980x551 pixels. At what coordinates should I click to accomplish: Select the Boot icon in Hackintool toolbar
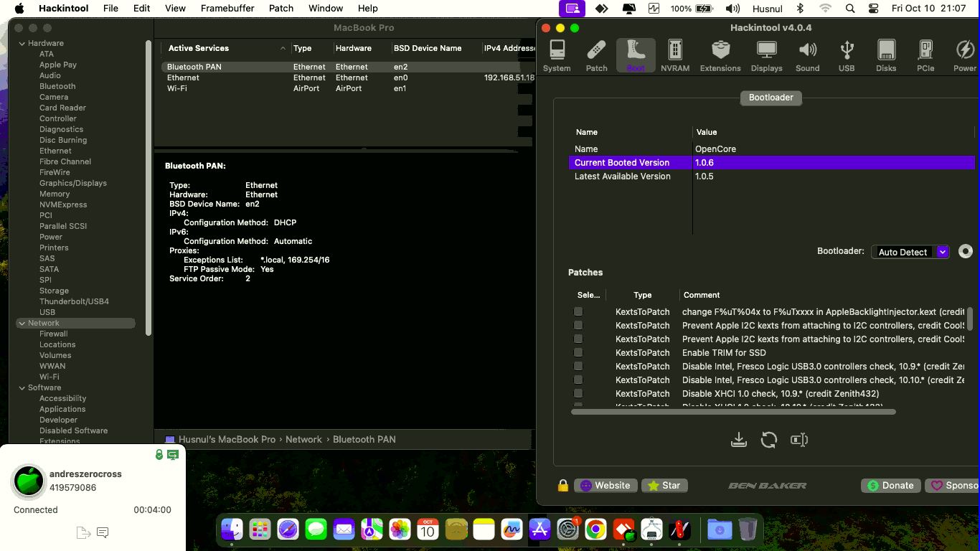636,56
